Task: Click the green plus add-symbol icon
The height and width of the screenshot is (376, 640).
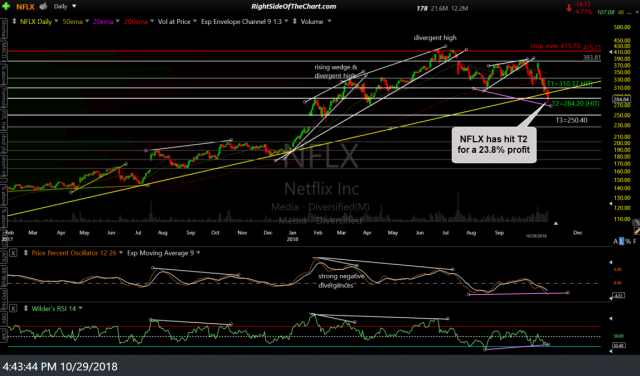Action: pyautogui.click(x=6, y=7)
